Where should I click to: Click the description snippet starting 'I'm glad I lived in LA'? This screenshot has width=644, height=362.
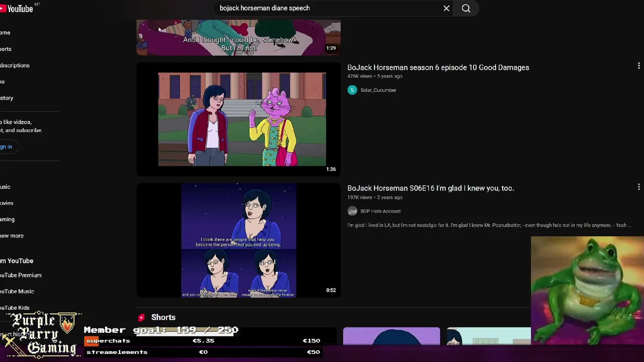point(489,225)
